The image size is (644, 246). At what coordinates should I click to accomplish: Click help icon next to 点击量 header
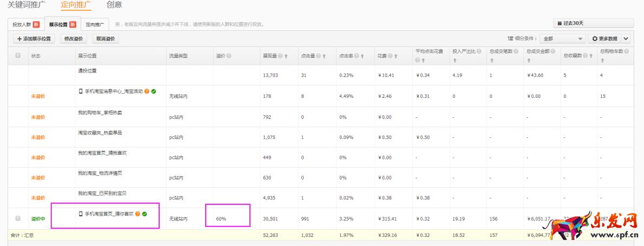click(318, 56)
